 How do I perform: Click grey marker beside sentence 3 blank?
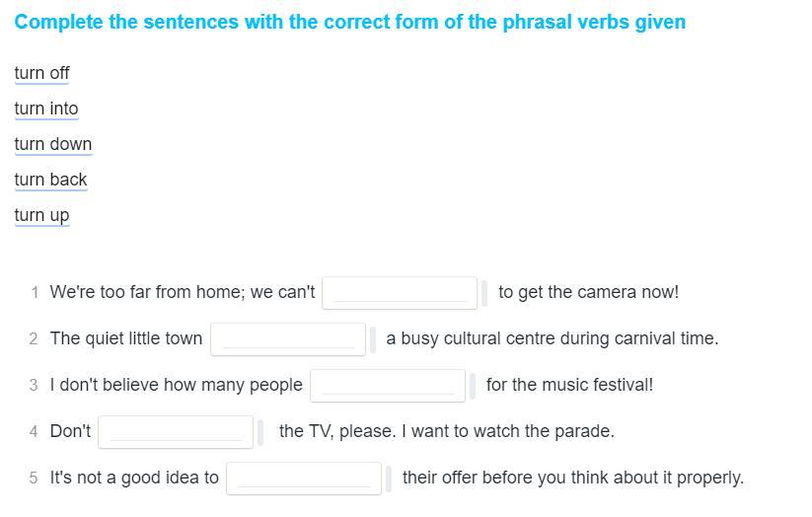(x=473, y=386)
